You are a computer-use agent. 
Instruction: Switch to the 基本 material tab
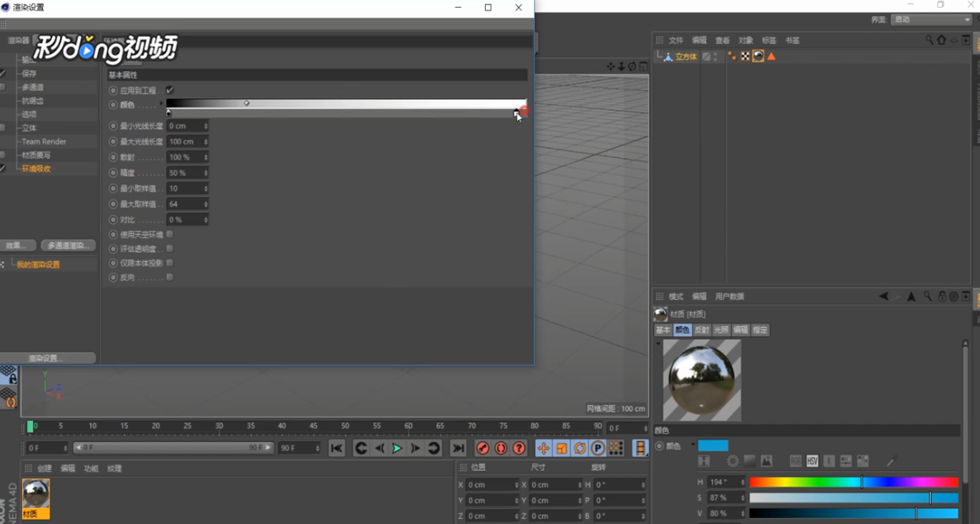tap(662, 330)
